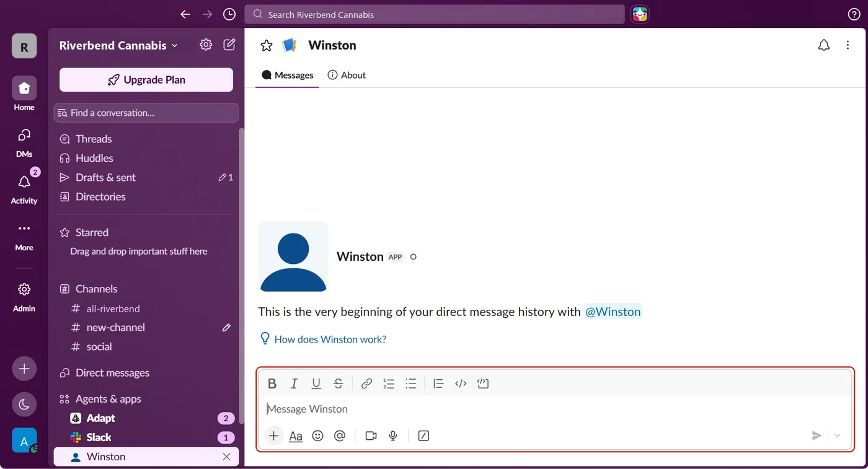Collapse the Direct messages section
The image size is (868, 469).
pos(112,373)
